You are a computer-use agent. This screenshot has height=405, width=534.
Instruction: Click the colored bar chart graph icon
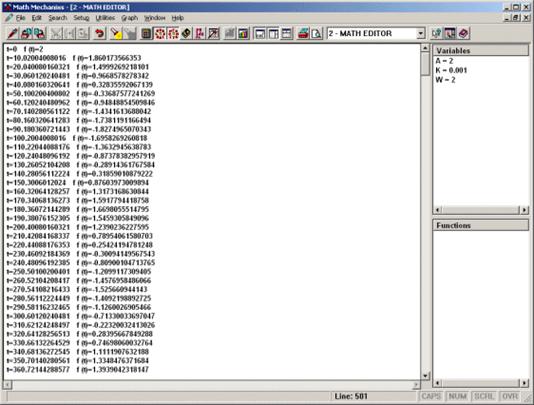coord(244,33)
